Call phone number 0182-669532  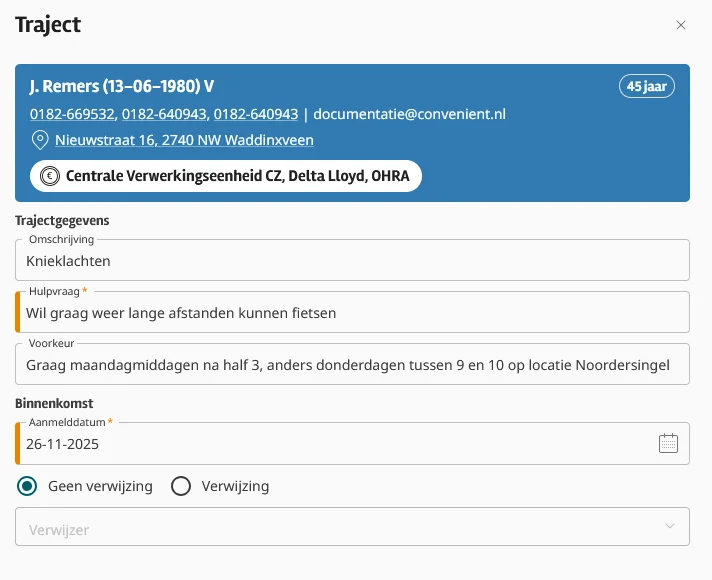(72, 114)
